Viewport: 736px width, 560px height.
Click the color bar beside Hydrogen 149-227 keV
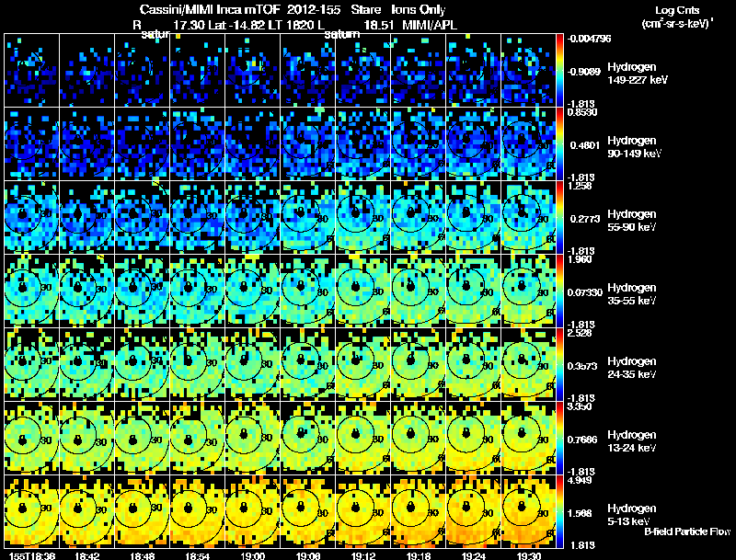coord(559,70)
